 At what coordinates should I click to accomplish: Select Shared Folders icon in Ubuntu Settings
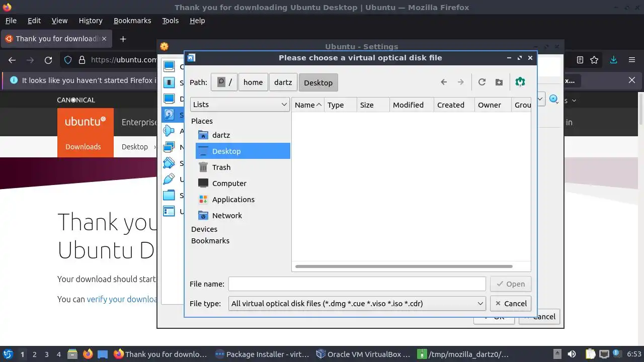[170, 196]
